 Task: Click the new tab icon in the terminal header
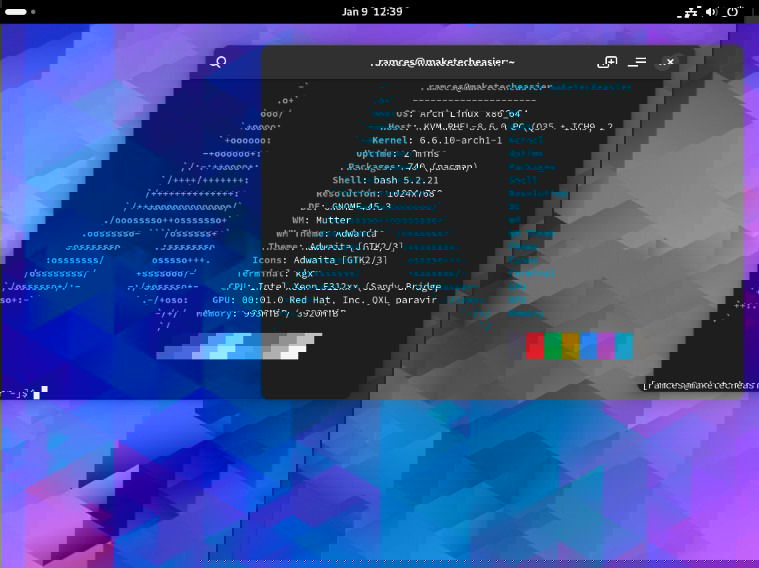click(606, 62)
